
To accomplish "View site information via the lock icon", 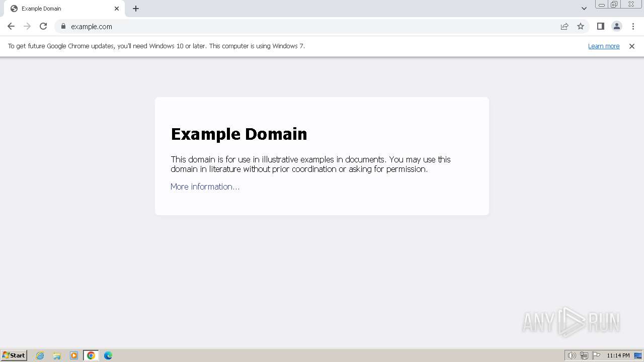I will point(63,26).
